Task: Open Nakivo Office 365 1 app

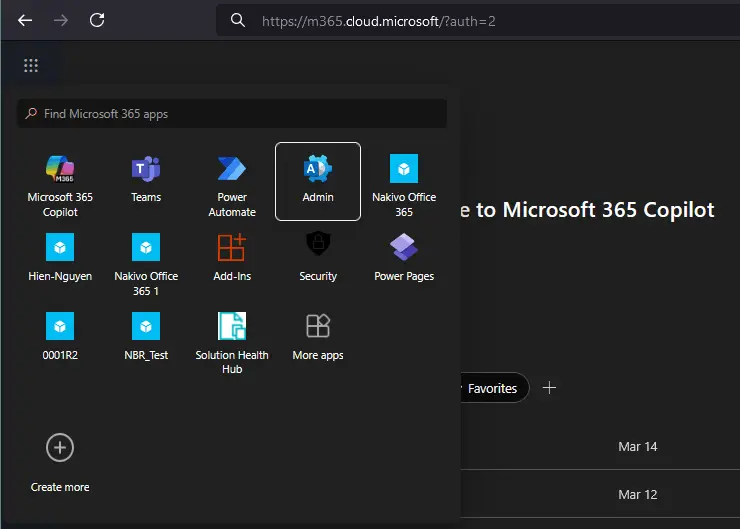Action: point(146,265)
